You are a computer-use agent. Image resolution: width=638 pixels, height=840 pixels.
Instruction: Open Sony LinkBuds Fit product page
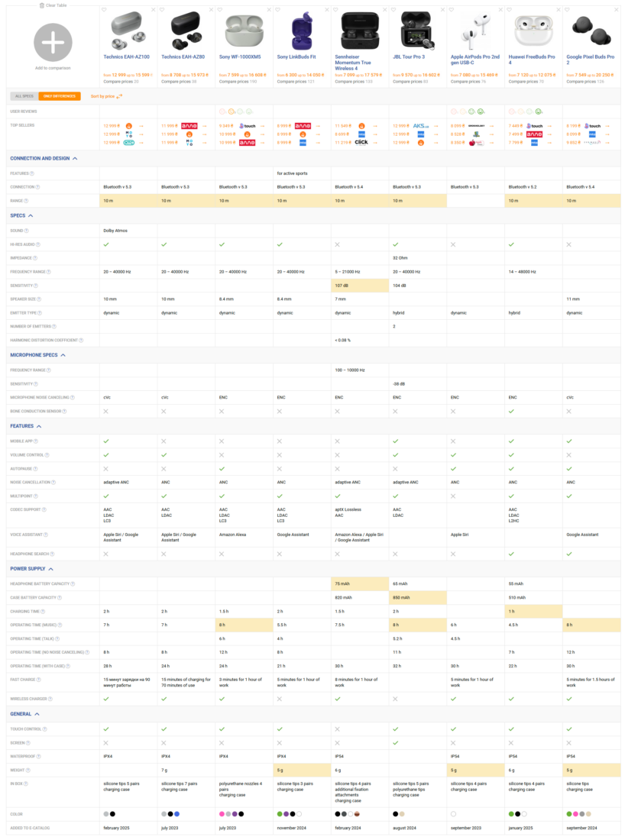coord(296,57)
